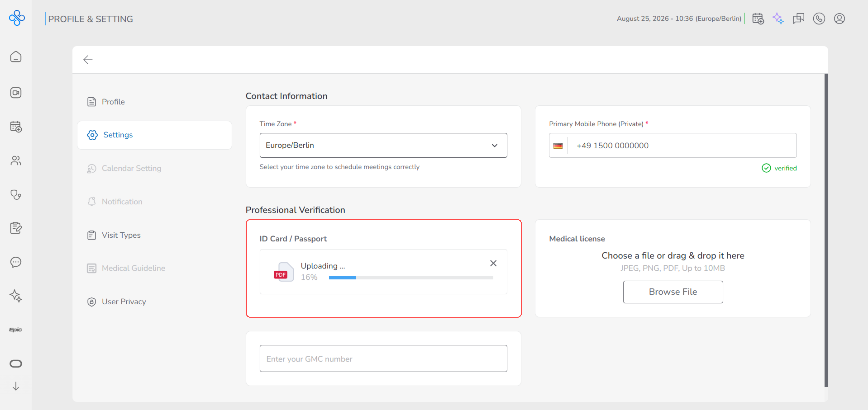Click the stethoscope icon in sidebar
This screenshot has height=410, width=868.
click(15, 194)
